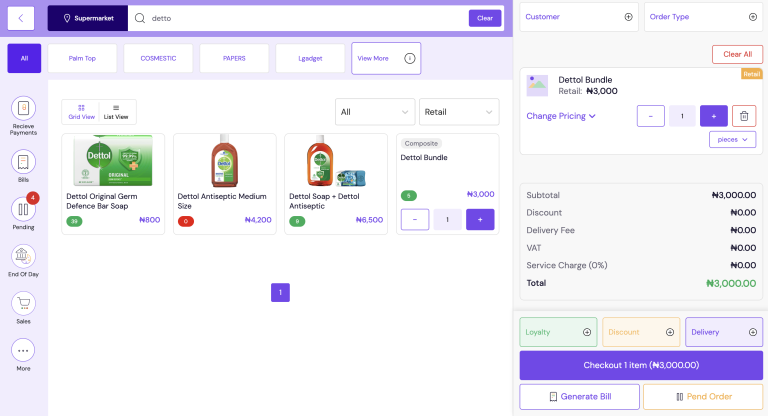Viewport: 768px width, 416px height.
Task: Click the back arrow button
Action: tap(21, 18)
